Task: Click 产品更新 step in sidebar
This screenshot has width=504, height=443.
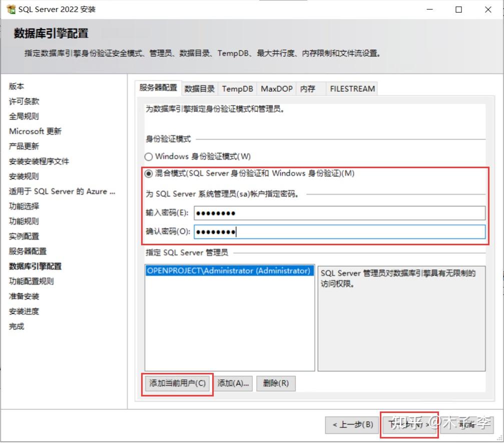Action: coord(24,147)
